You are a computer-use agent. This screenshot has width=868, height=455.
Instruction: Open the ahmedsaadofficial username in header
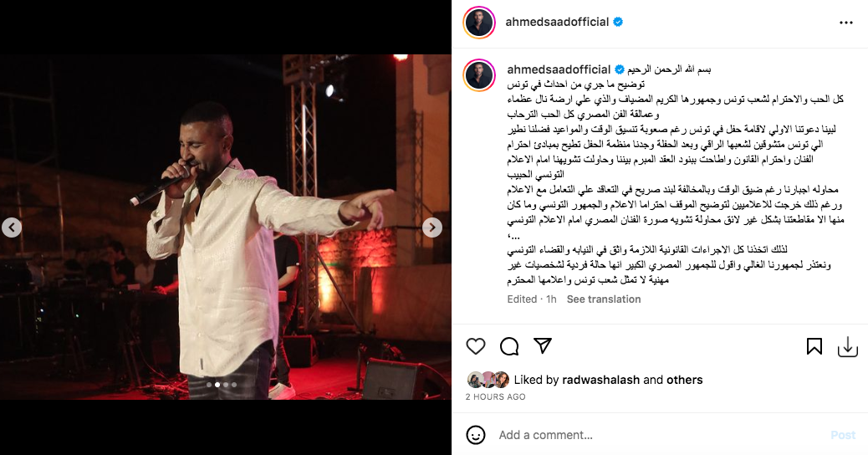[x=557, y=22]
